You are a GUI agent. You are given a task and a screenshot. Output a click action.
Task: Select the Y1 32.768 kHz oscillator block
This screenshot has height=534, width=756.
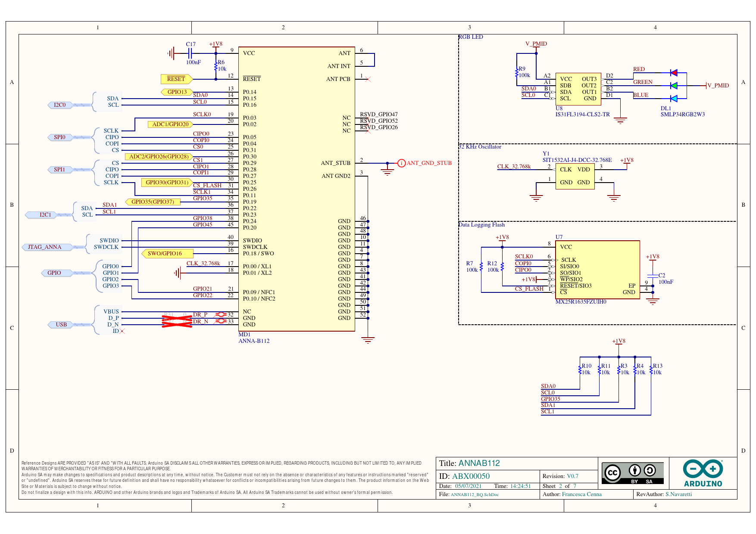click(575, 176)
